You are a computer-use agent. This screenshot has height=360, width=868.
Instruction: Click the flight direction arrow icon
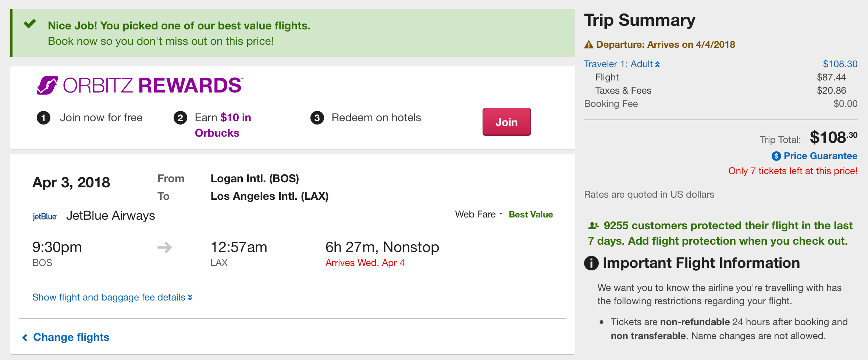[x=164, y=247]
